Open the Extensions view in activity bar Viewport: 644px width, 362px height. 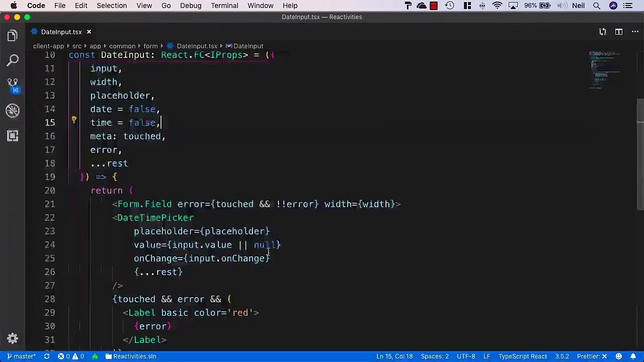(x=13, y=136)
